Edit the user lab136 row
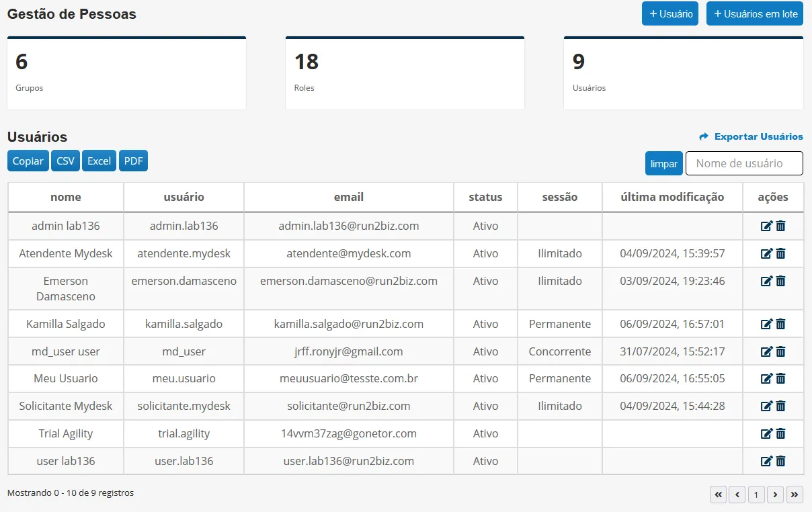Screen dimensions: 812x512 (766, 461)
